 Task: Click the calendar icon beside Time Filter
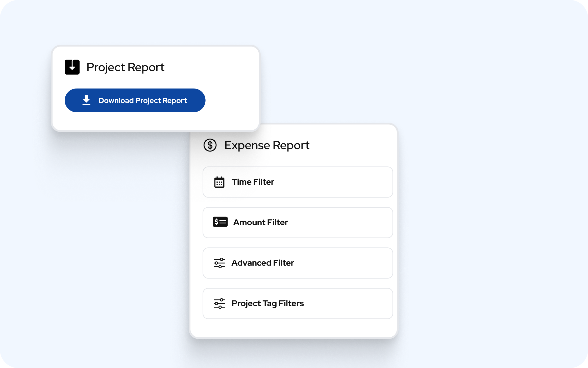click(x=219, y=182)
